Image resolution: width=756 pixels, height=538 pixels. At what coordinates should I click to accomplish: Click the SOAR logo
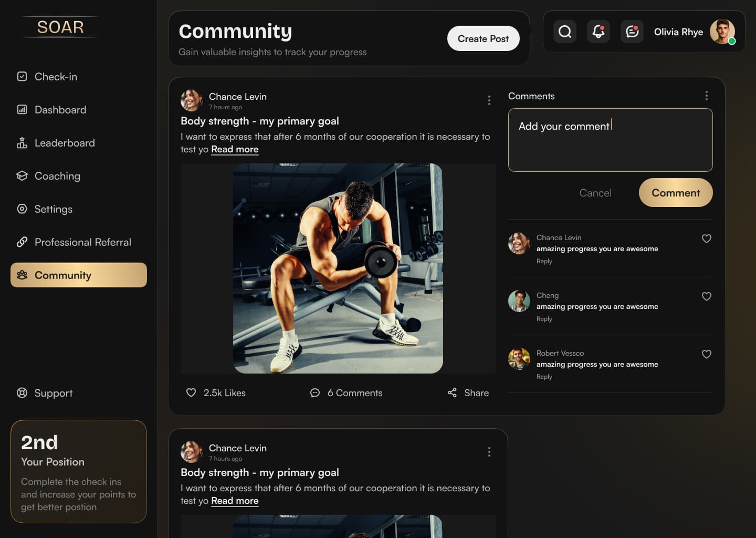point(60,27)
